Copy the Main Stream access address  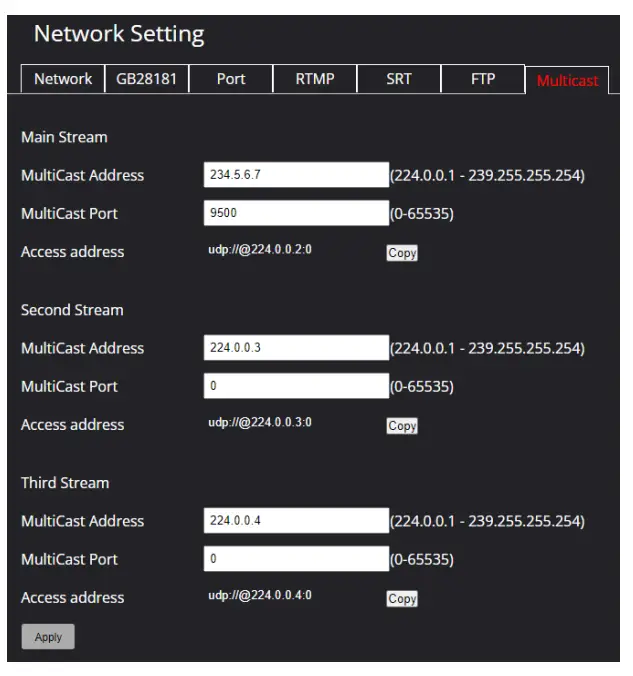(x=402, y=253)
